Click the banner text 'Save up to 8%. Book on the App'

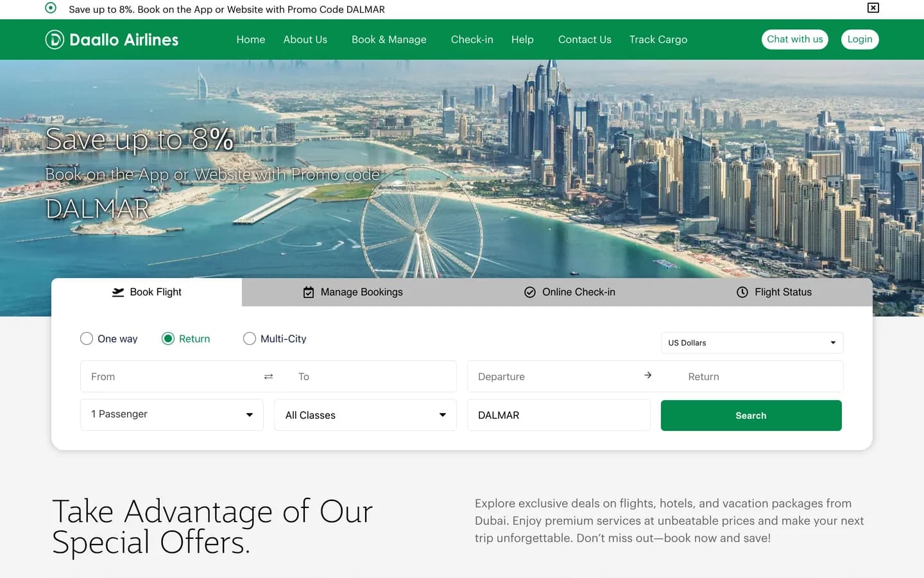227,10
